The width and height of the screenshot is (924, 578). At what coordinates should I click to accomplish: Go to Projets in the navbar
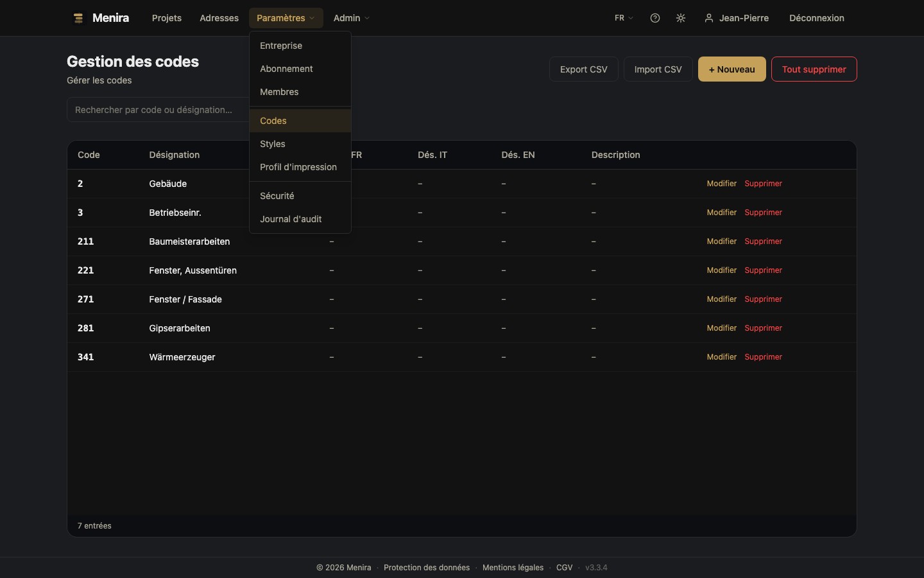coord(167,18)
